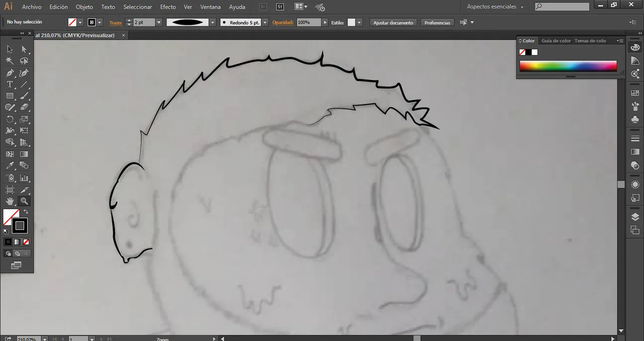This screenshot has height=341, width=644.
Task: Choose the Pen tool
Action: [x=10, y=73]
